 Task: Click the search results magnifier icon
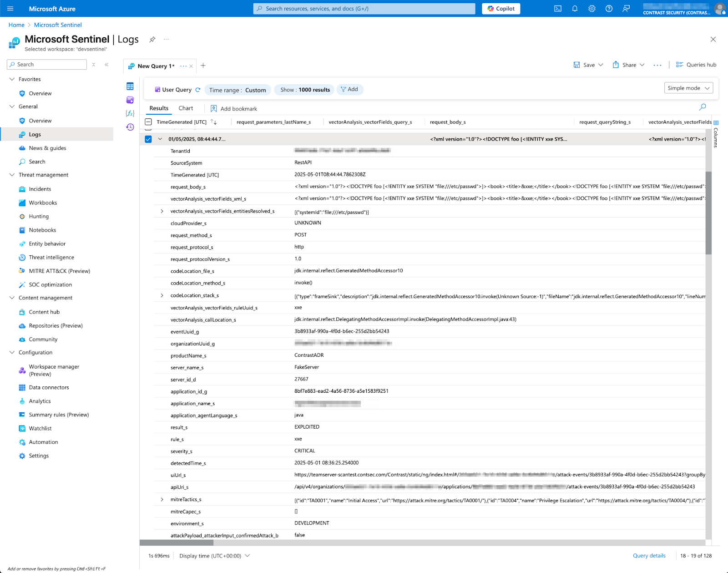703,107
